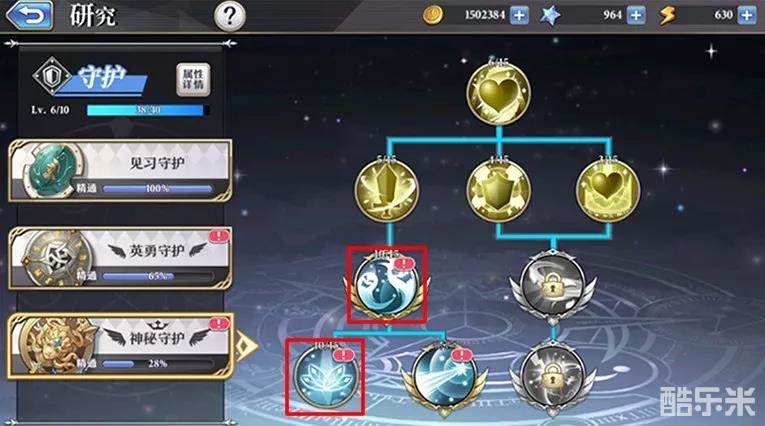This screenshot has height=426, width=765.
Task: Add lightning energy with the plus button
Action: pos(746,16)
